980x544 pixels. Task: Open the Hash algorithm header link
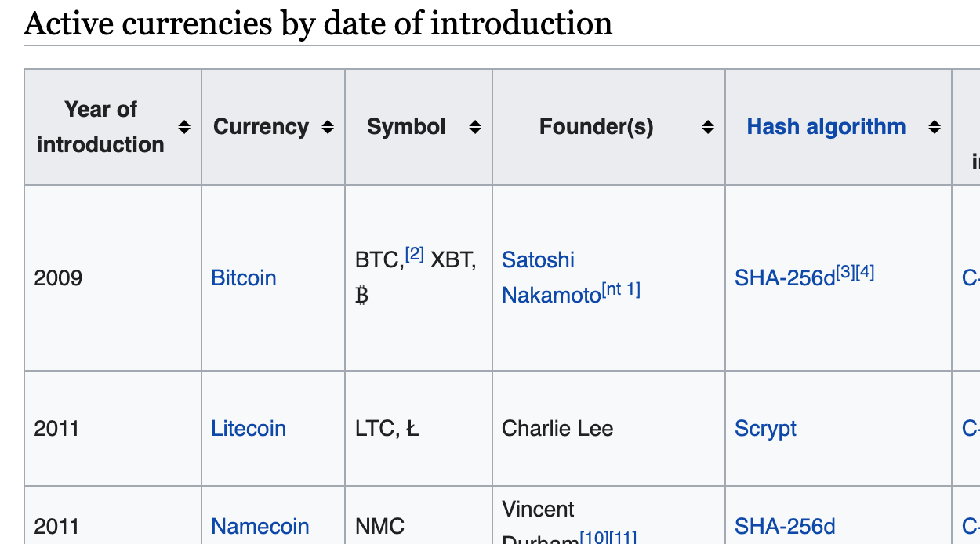826,127
